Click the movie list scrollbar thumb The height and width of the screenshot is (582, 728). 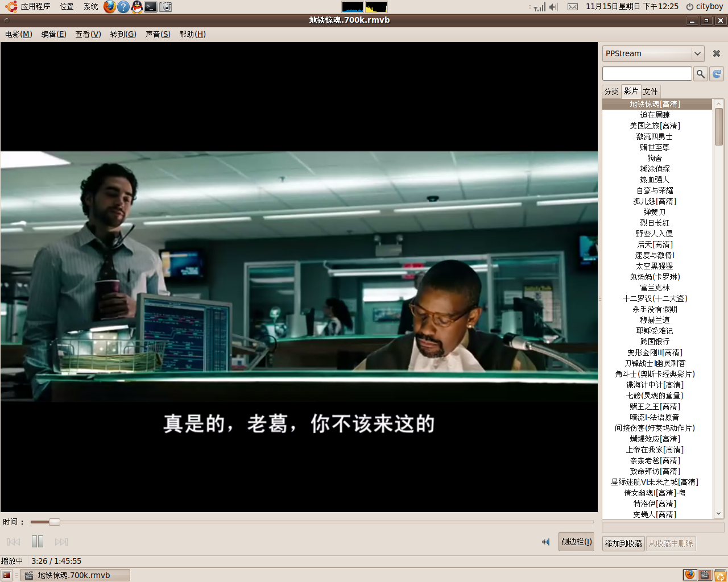(719, 126)
